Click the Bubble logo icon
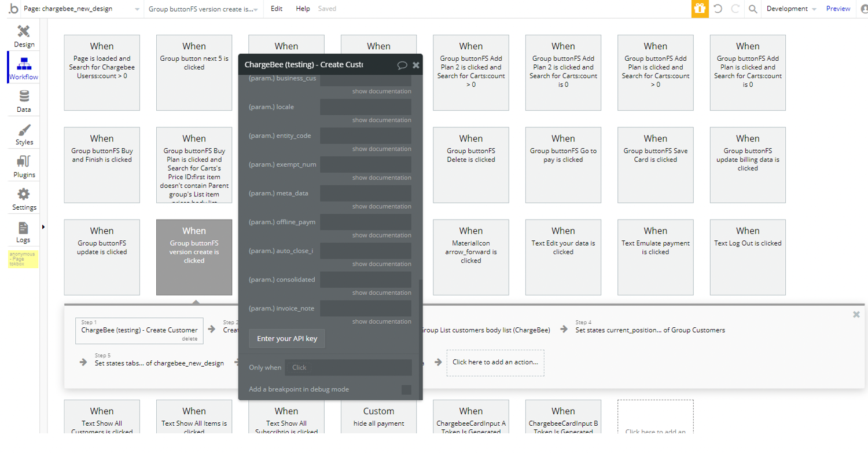Image resolution: width=868 pixels, height=453 pixels. [13, 9]
